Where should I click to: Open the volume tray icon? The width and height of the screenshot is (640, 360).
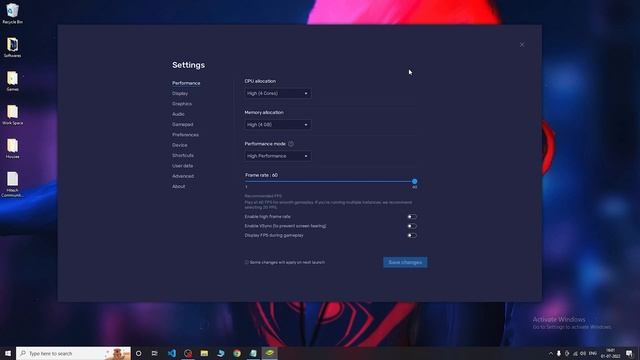(583, 353)
